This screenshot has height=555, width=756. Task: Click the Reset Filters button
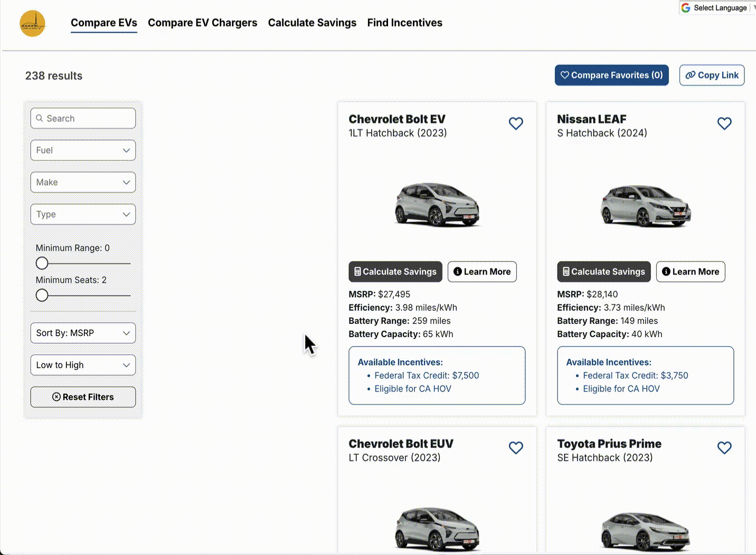point(83,397)
